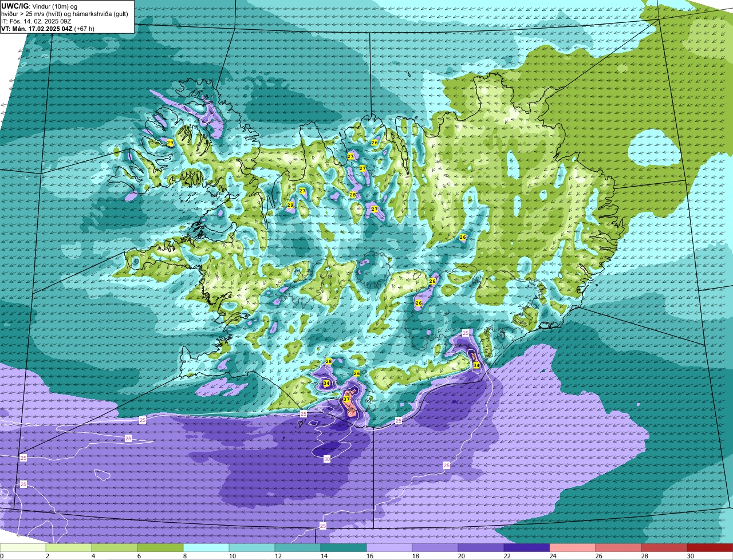
Task: Click the 14–16 m/s dark teal legend swatch
Action: 344,548
